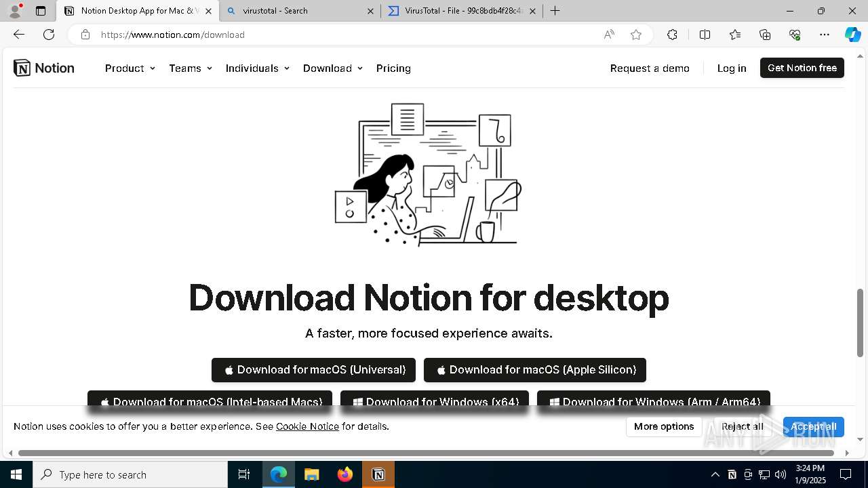This screenshot has height=488, width=868.
Task: Close the VirusTotal File tab
Action: click(x=532, y=11)
